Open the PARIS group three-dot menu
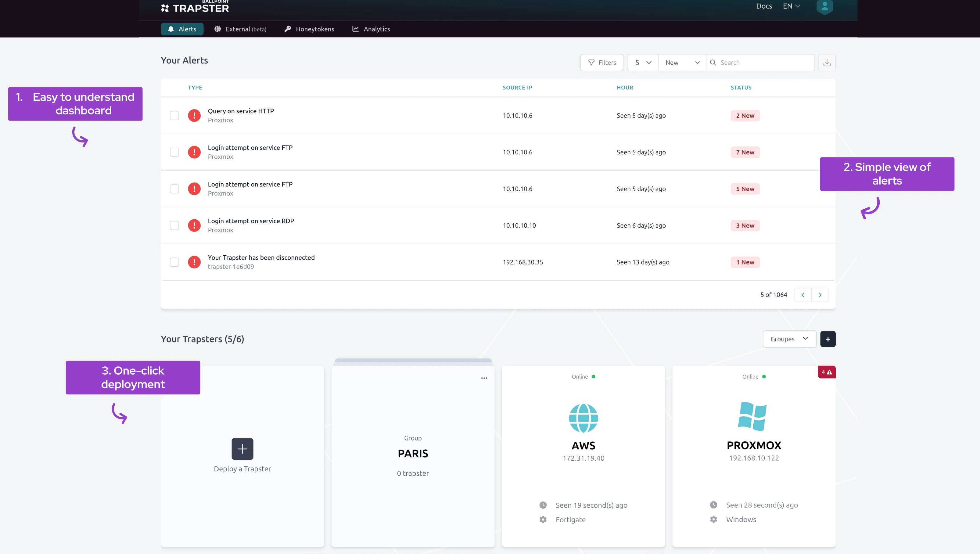Screen dimensions: 980x554 (x=484, y=378)
